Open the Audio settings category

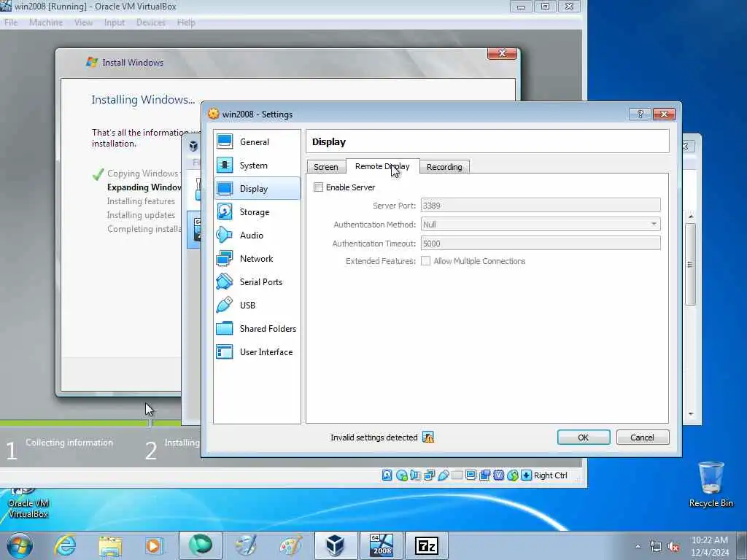pyautogui.click(x=257, y=236)
